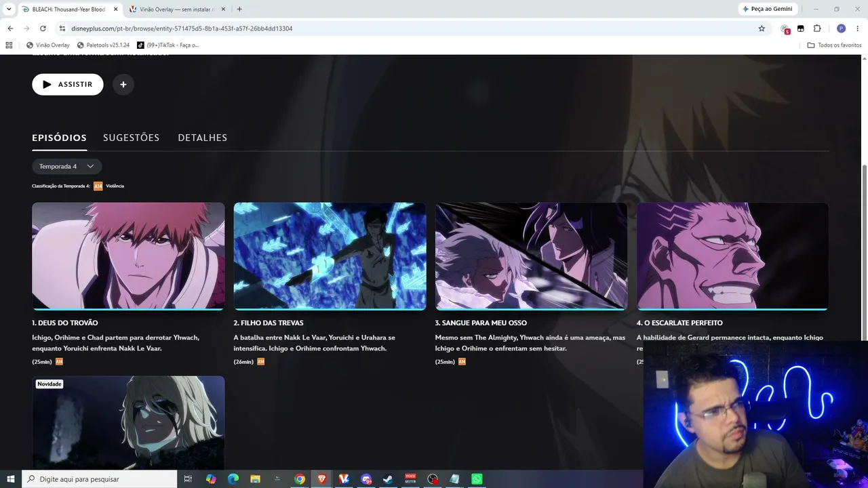Open the SUGESTÕES tab

pyautogui.click(x=131, y=138)
